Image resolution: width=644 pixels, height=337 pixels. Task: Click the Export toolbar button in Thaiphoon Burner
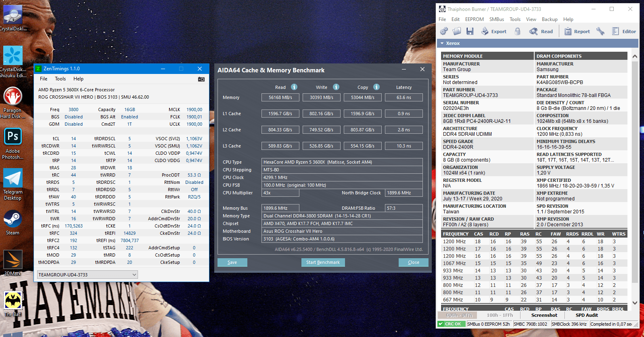[494, 31]
